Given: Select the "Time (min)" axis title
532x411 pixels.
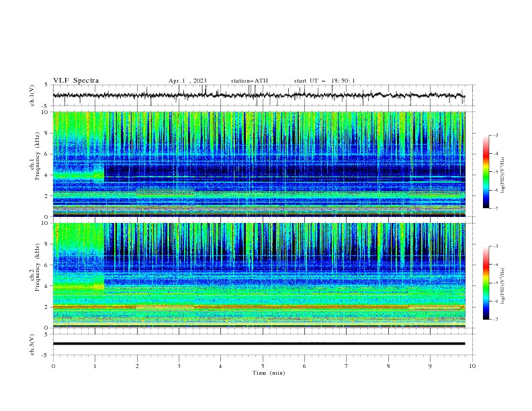Looking at the screenshot, I should [x=269, y=373].
